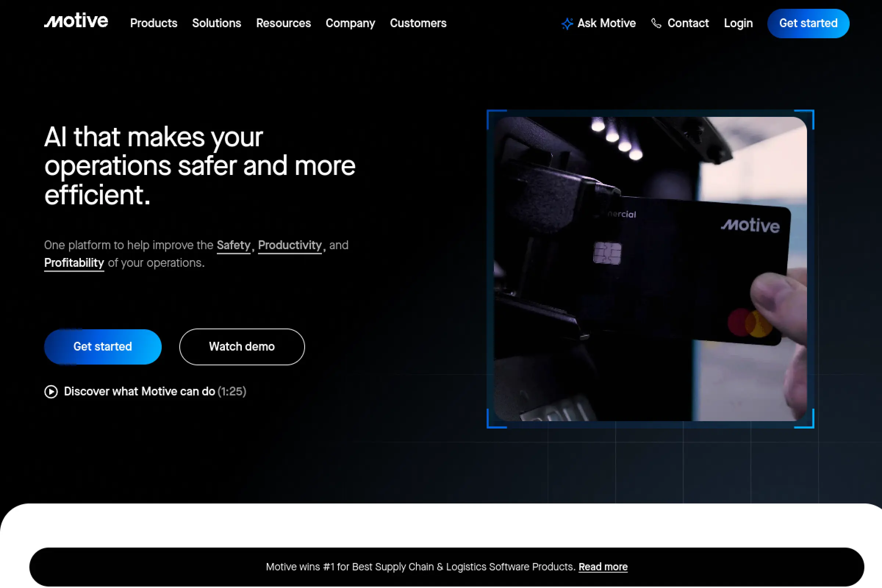
Task: Click Read more in the award banner
Action: 603,567
